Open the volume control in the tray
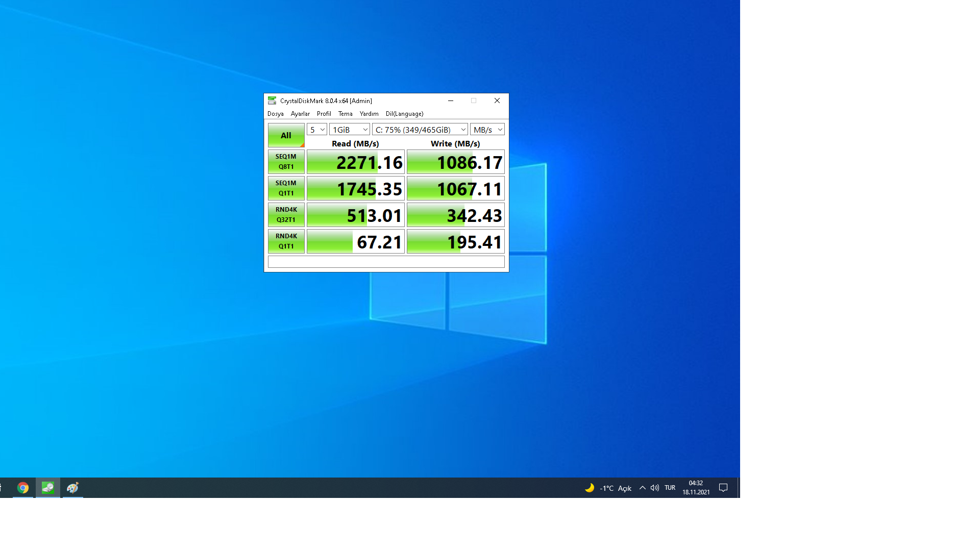 pos(655,488)
